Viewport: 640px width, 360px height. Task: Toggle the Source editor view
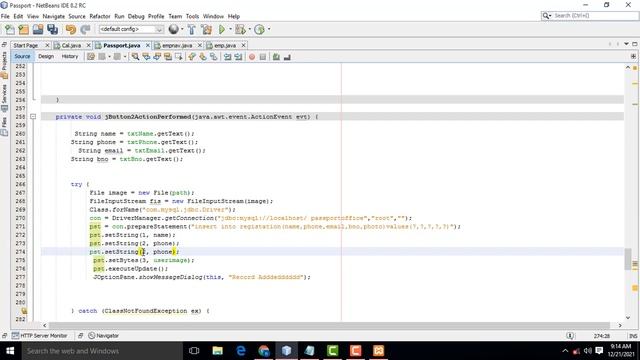pyautogui.click(x=22, y=56)
